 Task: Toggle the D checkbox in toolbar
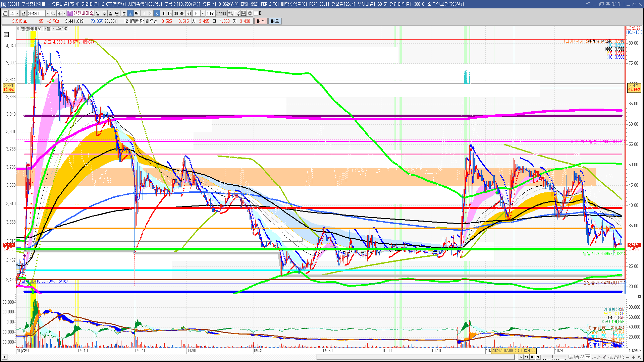(256, 13)
